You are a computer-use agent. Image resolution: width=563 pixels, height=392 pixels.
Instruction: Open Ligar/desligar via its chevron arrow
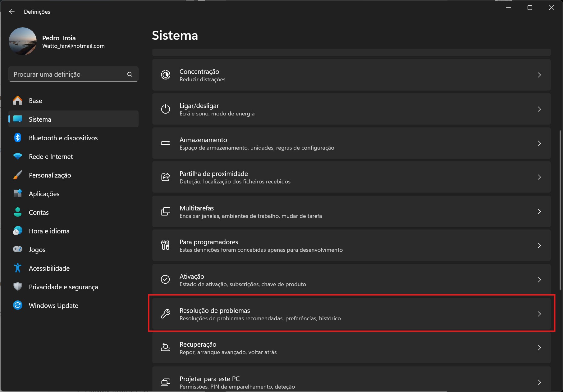pos(539,109)
